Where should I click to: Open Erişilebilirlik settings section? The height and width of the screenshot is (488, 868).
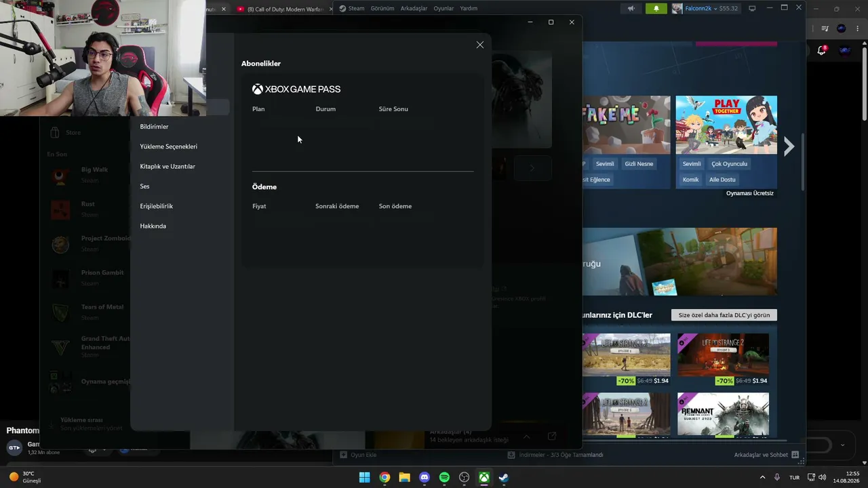[x=156, y=206]
